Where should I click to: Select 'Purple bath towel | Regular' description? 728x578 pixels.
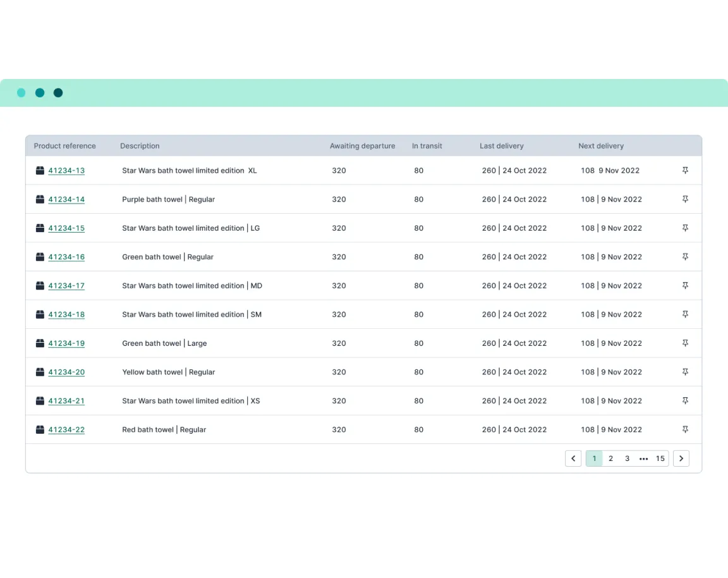pyautogui.click(x=169, y=199)
